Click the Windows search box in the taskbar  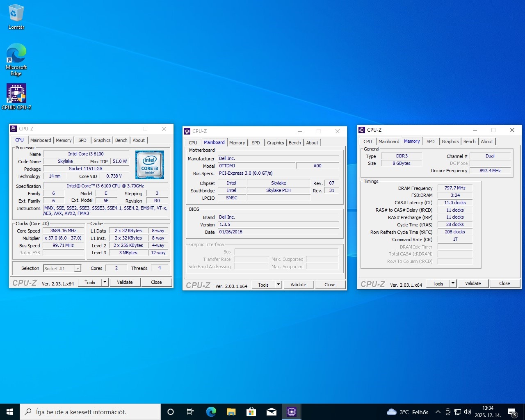pos(90,412)
